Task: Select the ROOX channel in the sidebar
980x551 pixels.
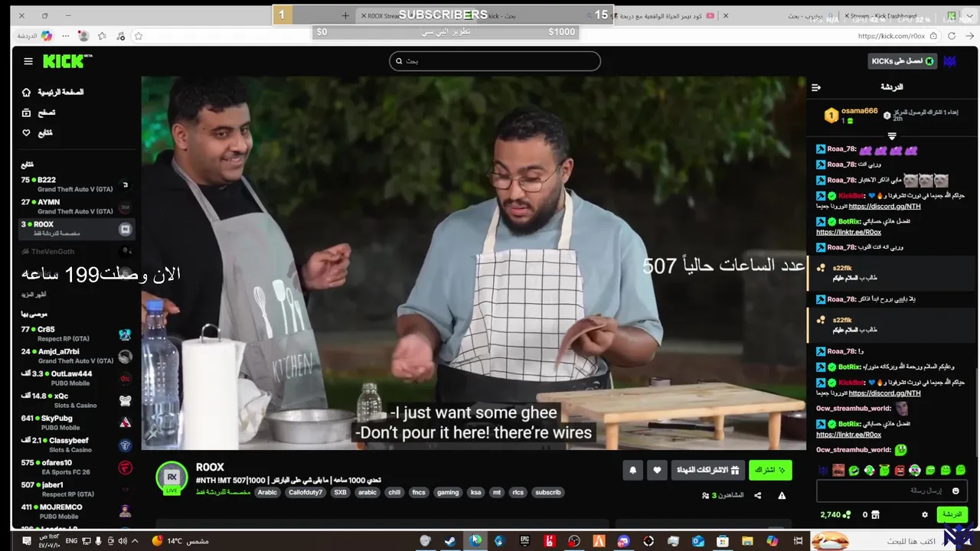Action: [76, 229]
